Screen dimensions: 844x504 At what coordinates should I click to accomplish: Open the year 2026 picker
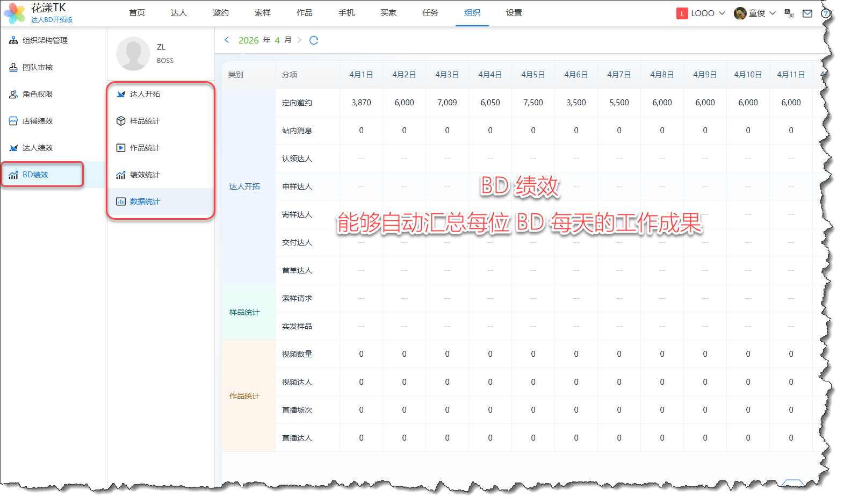pos(248,40)
